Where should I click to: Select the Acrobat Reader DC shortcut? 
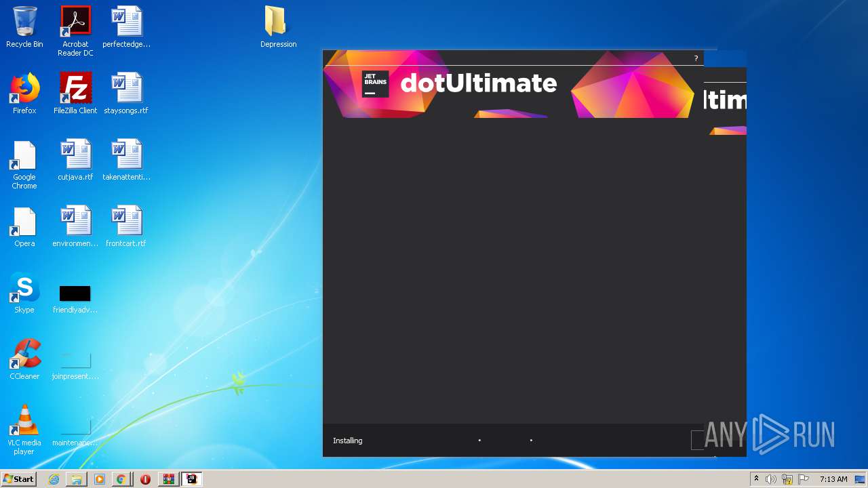tap(75, 32)
